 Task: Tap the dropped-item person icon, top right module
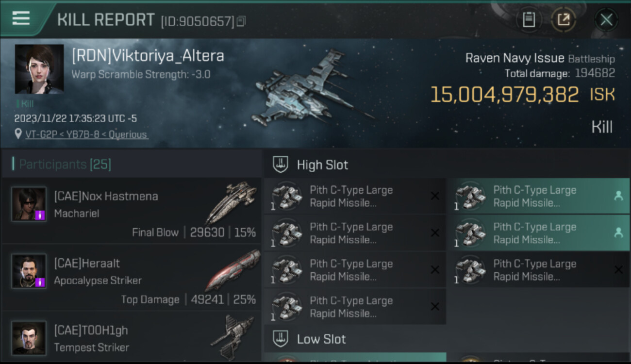[618, 196]
